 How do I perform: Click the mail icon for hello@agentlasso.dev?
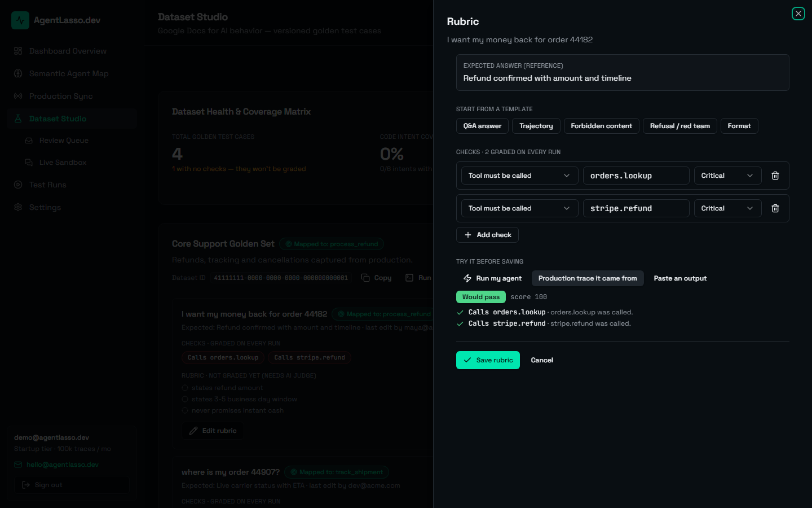coord(18,465)
